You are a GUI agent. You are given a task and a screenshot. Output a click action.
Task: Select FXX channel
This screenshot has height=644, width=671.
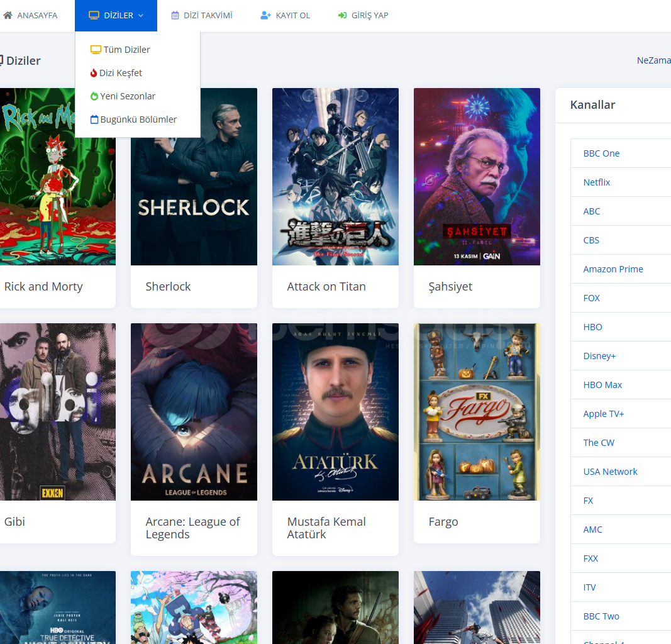(591, 559)
